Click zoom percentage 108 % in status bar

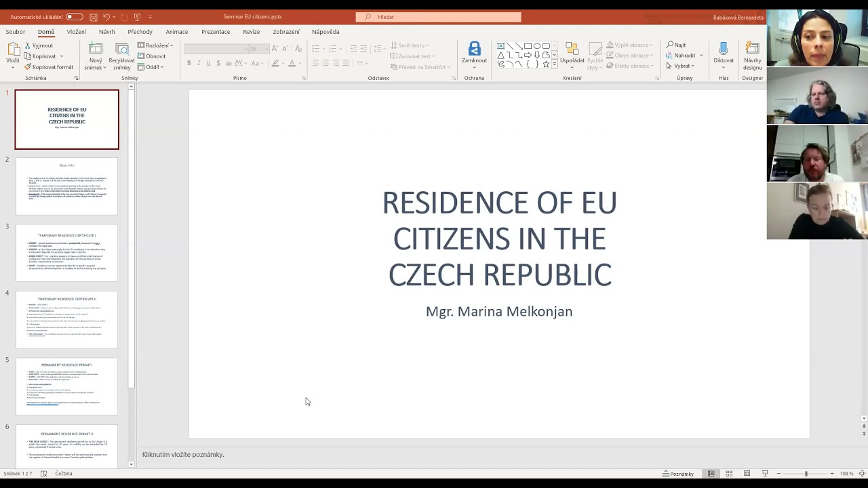pyautogui.click(x=846, y=474)
